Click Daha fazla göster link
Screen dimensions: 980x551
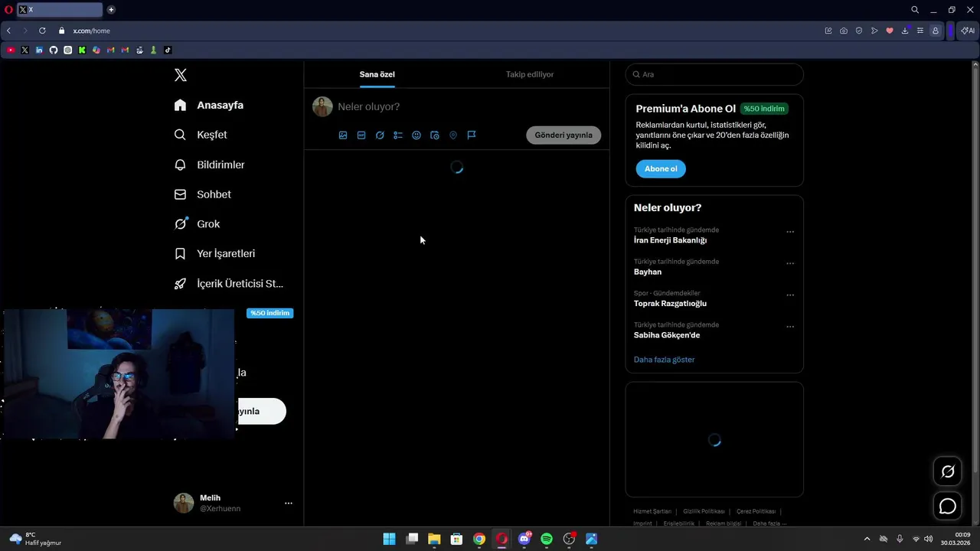[x=664, y=360]
